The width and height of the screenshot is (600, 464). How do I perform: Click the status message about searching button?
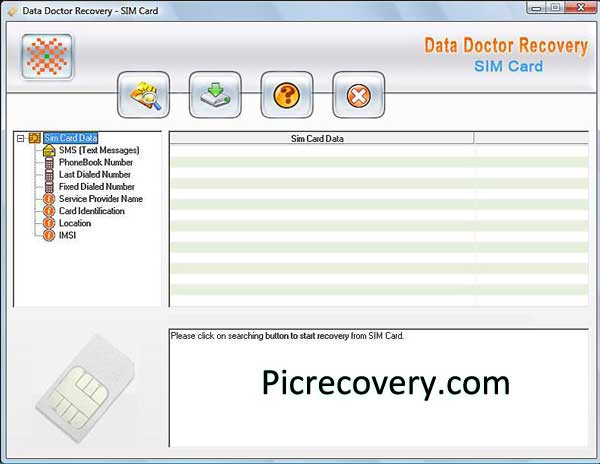(287, 336)
